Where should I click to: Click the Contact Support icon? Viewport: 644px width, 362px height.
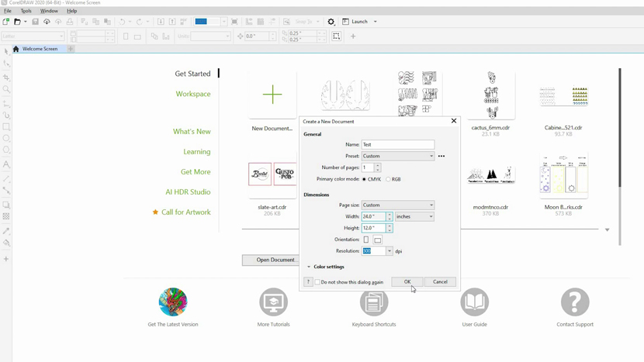pos(575,302)
